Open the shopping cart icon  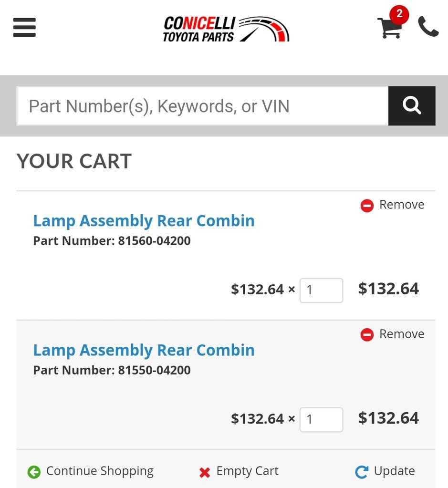390,27
